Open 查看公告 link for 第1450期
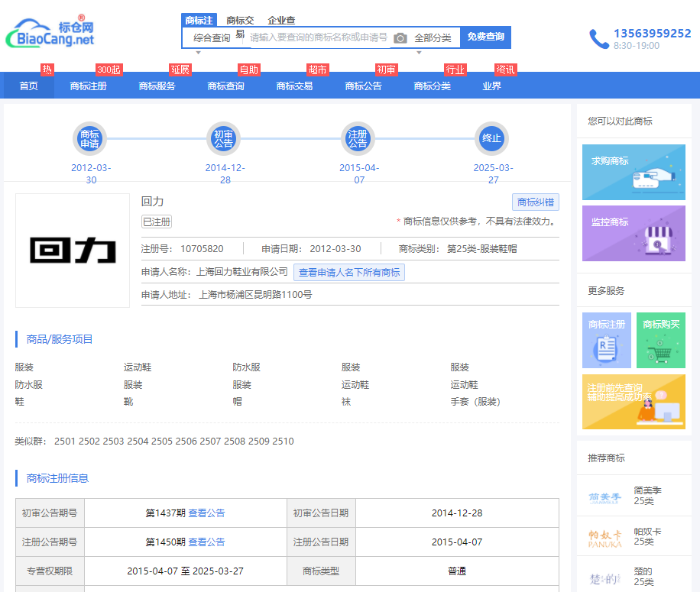The image size is (700, 592). click(x=206, y=542)
